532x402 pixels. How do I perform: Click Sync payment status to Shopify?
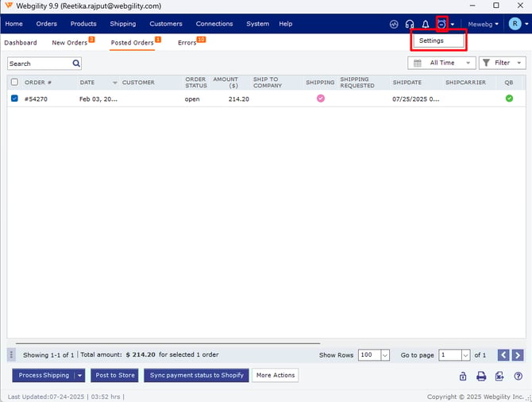coord(197,375)
